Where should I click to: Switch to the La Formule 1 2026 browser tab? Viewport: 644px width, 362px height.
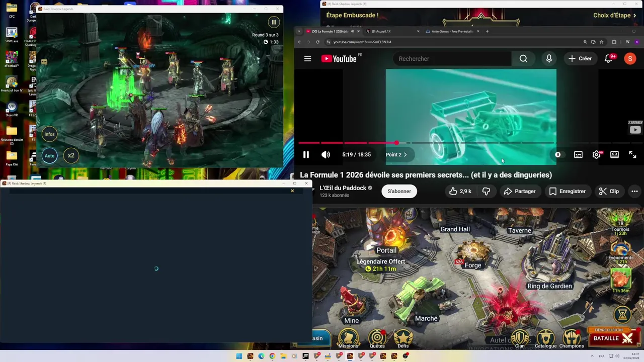point(330,31)
